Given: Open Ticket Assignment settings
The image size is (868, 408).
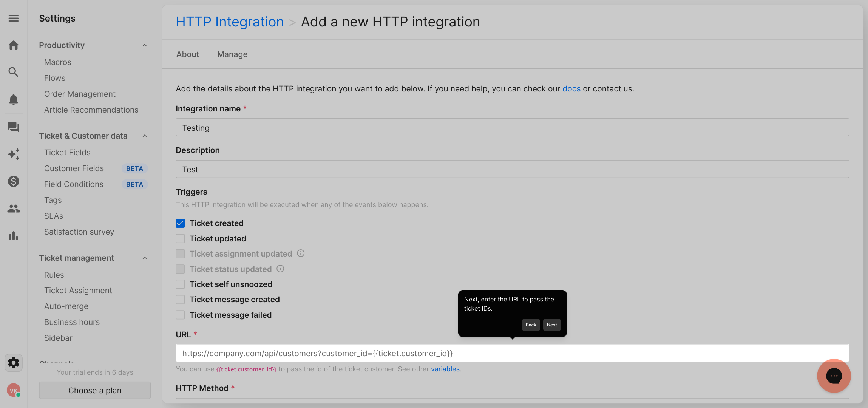Looking at the screenshot, I should [x=78, y=291].
